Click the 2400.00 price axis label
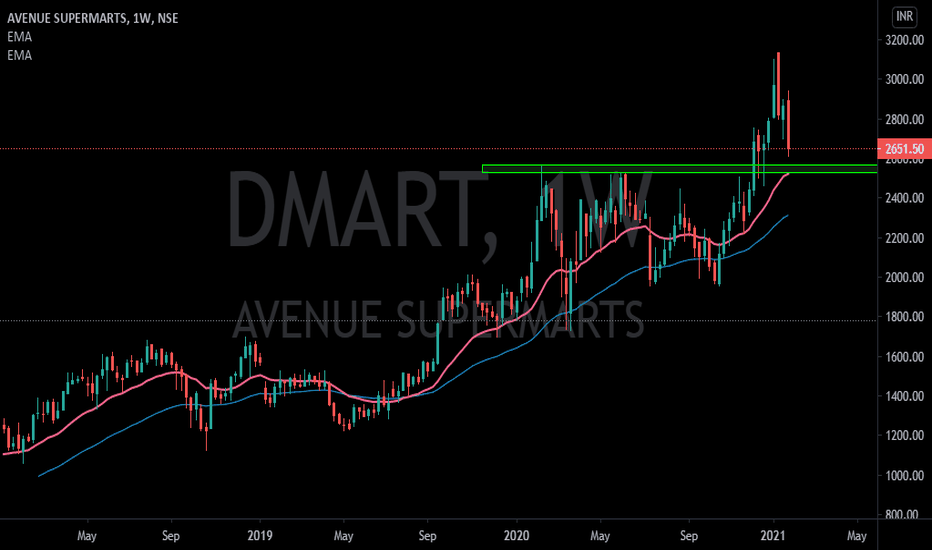 [x=904, y=198]
